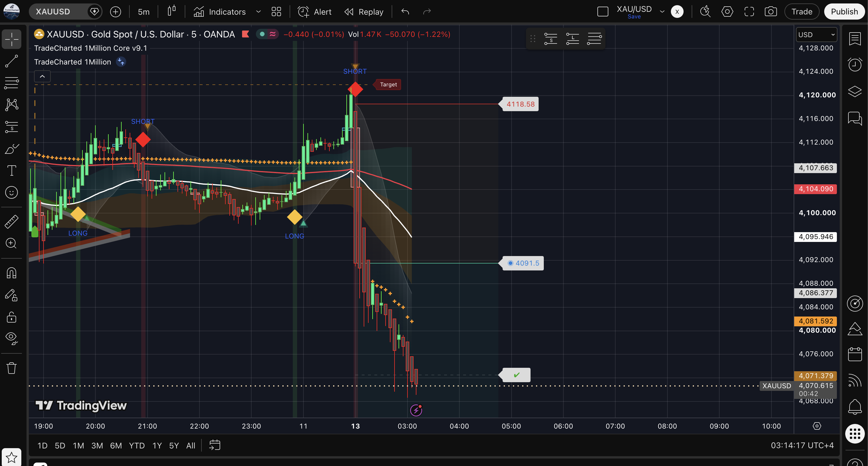Viewport: 868px width, 466px height.
Task: Save the XAU/USD layout
Action: (634, 16)
